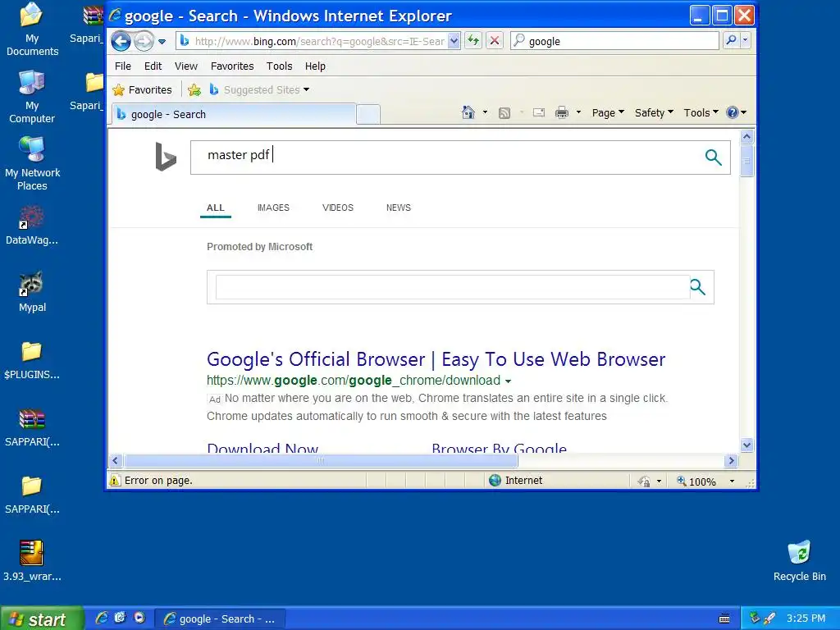Click the vertical scrollbar down arrow
Screen dimensions: 840x630
(747, 445)
